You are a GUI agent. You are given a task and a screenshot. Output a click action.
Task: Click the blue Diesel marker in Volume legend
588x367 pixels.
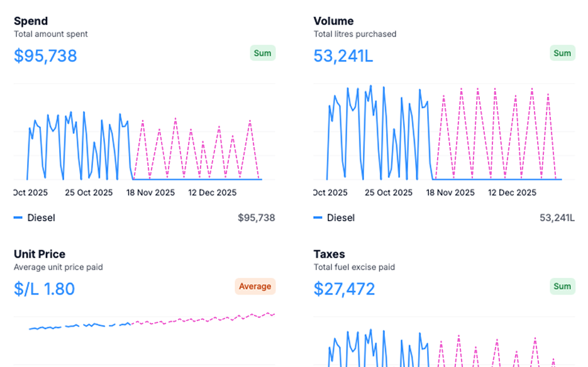(318, 218)
